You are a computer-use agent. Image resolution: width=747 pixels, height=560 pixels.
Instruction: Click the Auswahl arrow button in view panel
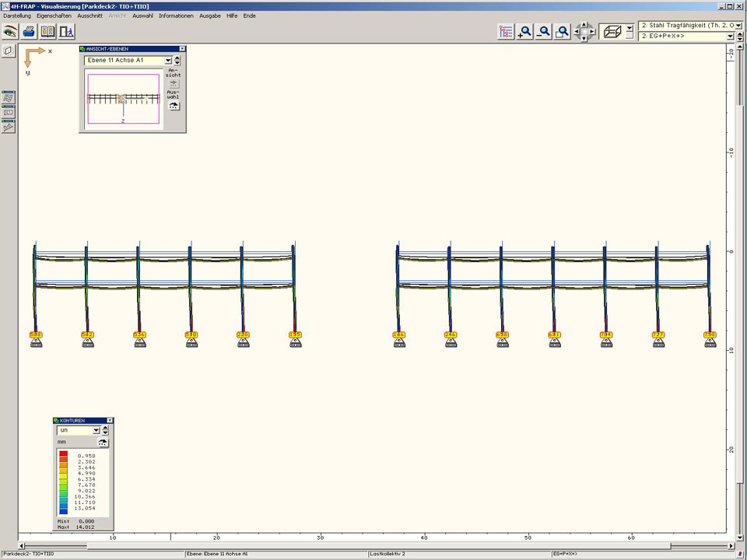pyautogui.click(x=174, y=106)
